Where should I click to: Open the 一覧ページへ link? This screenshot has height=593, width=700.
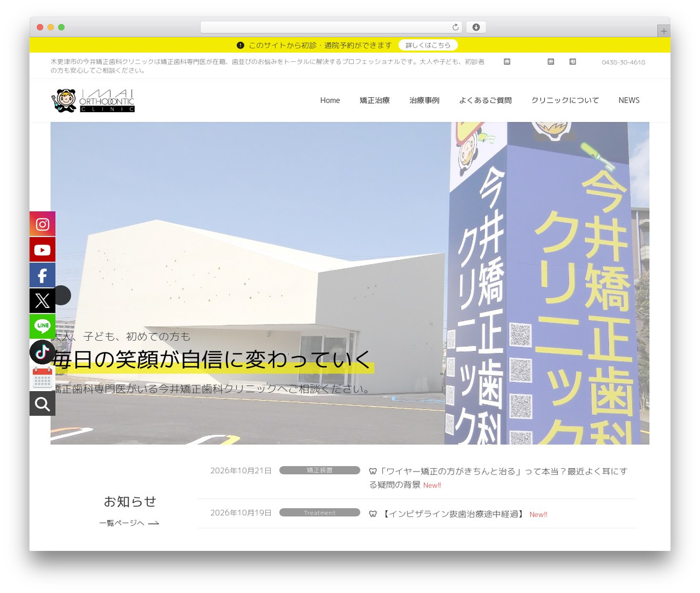(129, 523)
